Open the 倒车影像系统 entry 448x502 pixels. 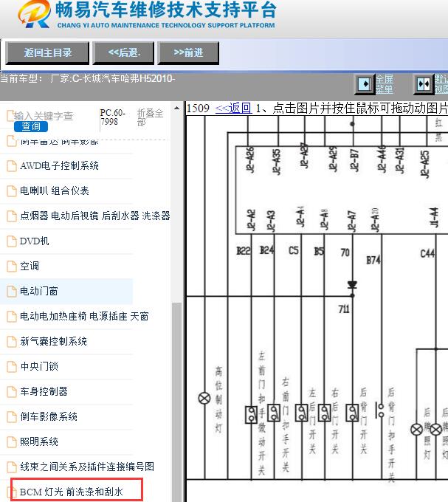point(49,416)
